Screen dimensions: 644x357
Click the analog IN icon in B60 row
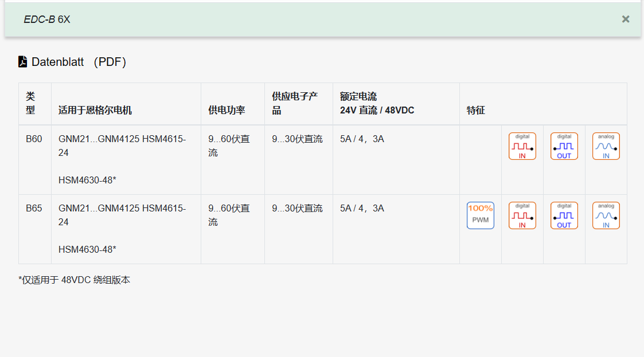point(606,146)
